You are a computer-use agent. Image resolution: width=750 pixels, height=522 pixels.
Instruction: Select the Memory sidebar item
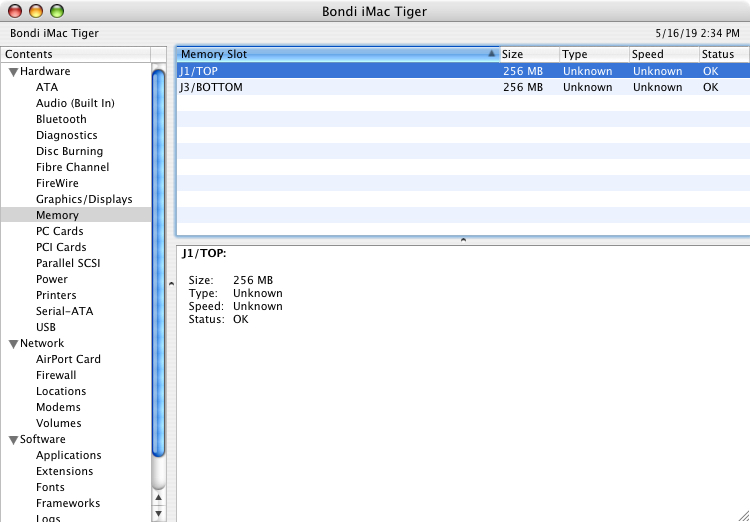click(76, 215)
